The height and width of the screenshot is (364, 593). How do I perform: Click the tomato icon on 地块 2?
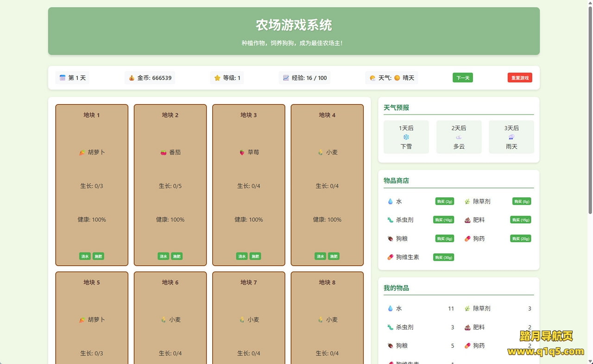point(163,152)
